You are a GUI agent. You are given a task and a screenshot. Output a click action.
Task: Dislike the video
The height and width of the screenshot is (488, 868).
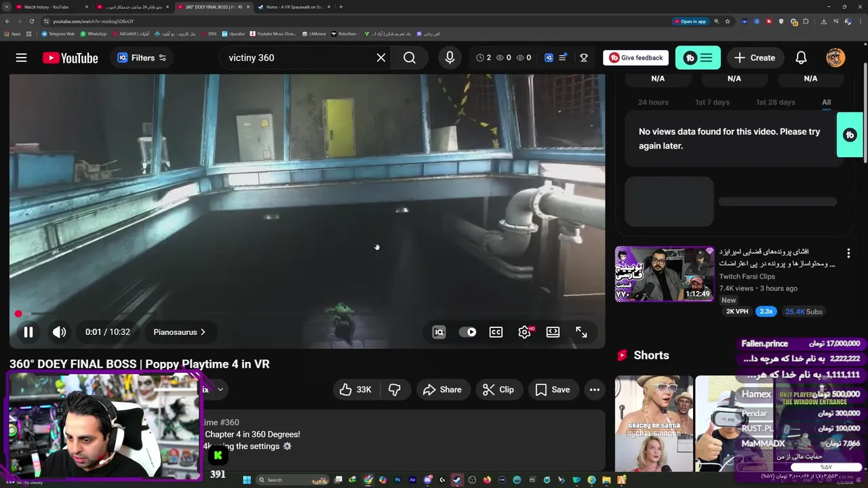(x=395, y=390)
